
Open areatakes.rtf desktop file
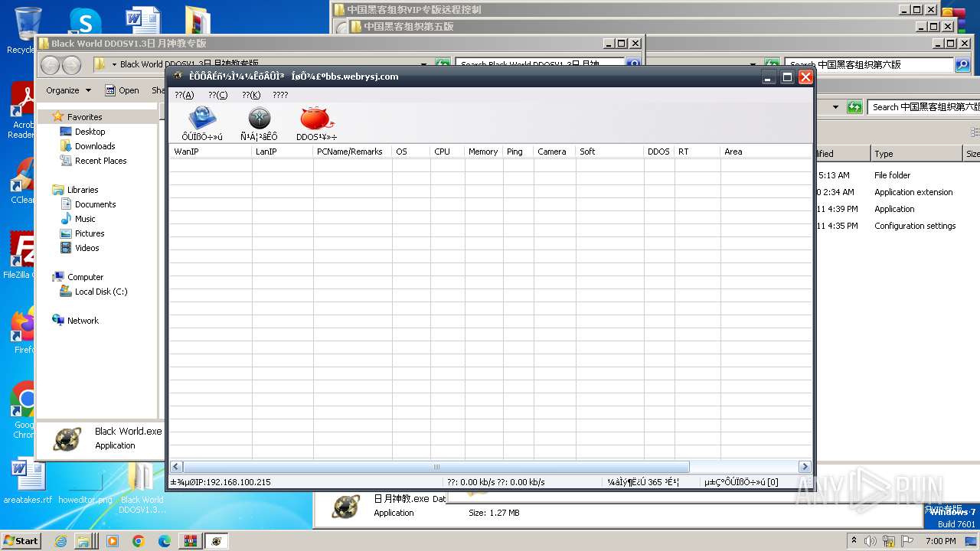click(x=28, y=481)
